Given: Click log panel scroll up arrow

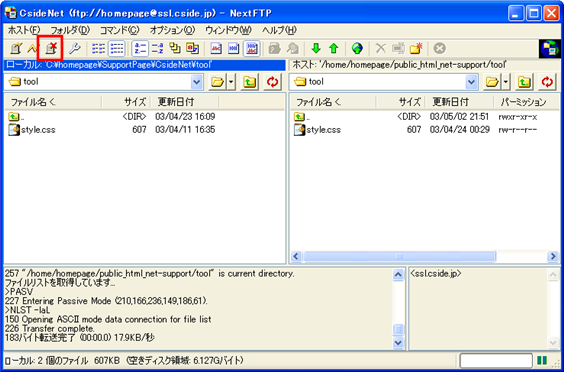Looking at the screenshot, I should (x=398, y=275).
